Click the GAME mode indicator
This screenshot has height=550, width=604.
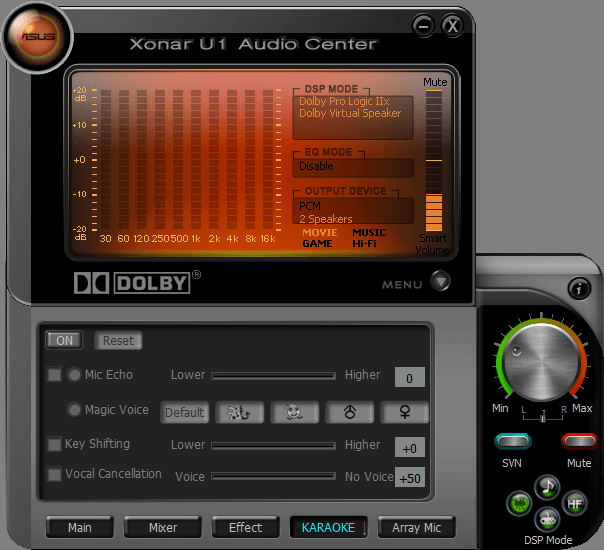(317, 243)
